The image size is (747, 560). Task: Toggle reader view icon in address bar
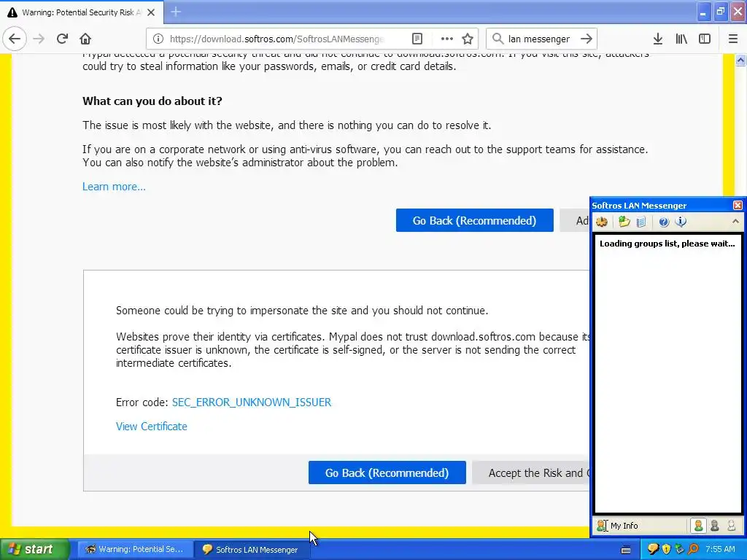click(x=417, y=39)
